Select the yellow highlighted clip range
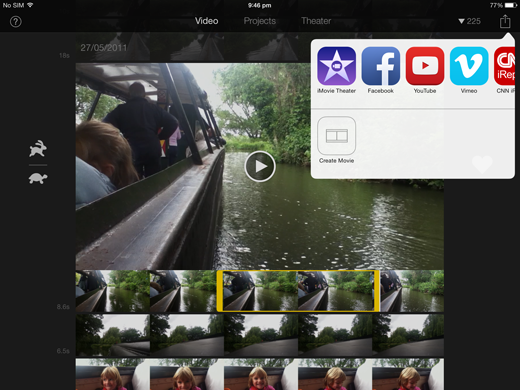520x390 pixels. (x=298, y=291)
